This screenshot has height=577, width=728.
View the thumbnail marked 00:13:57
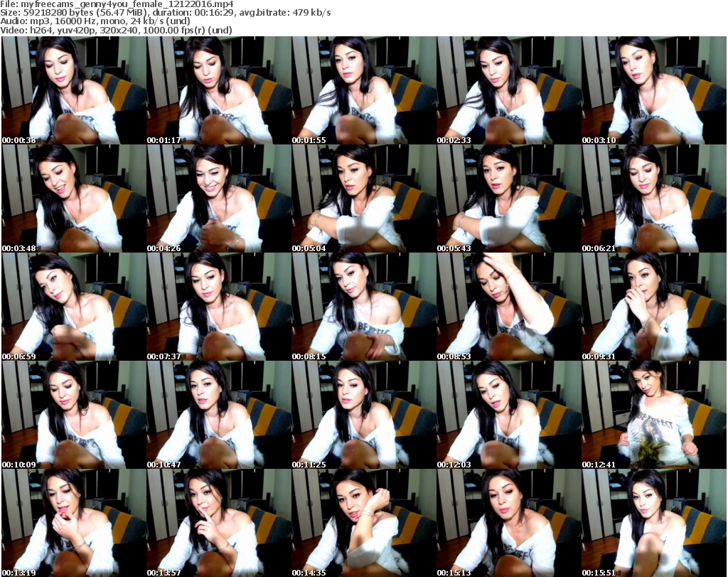click(x=219, y=523)
